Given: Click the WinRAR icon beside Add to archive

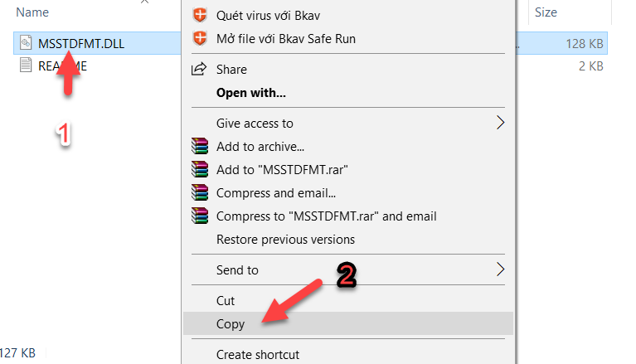Looking at the screenshot, I should [199, 147].
